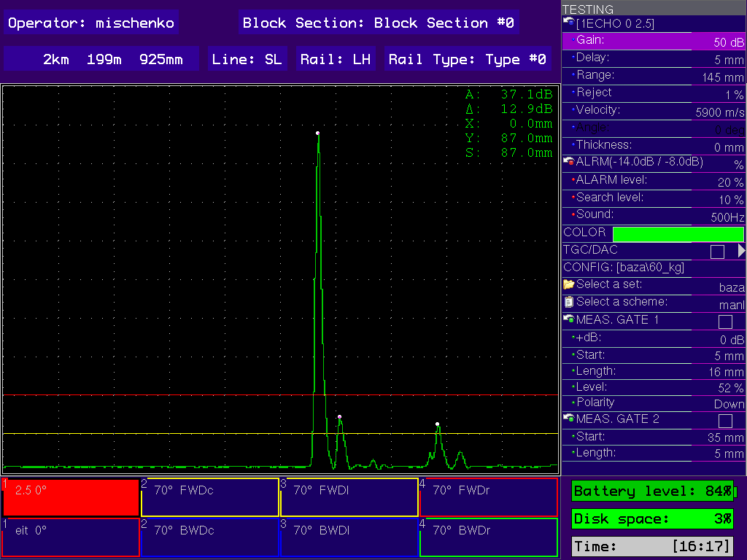This screenshot has width=747, height=560.
Task: Click the MEAS. GATE 2 green icon
Action: 569,419
